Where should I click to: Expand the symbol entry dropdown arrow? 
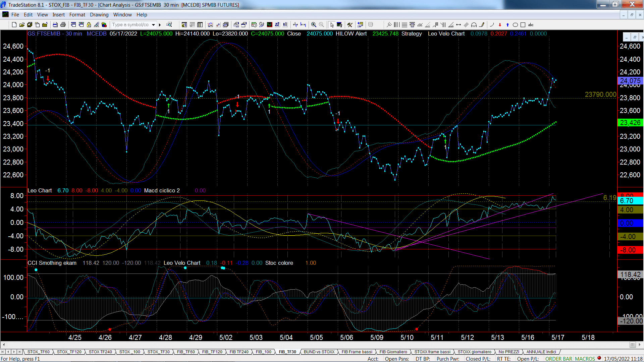(x=154, y=25)
